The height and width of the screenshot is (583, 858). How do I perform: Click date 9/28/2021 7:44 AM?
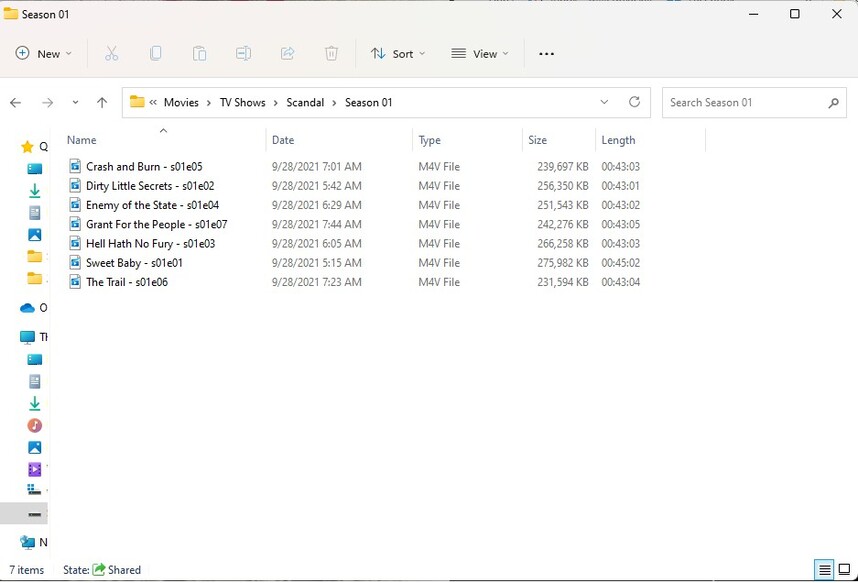coord(317,224)
